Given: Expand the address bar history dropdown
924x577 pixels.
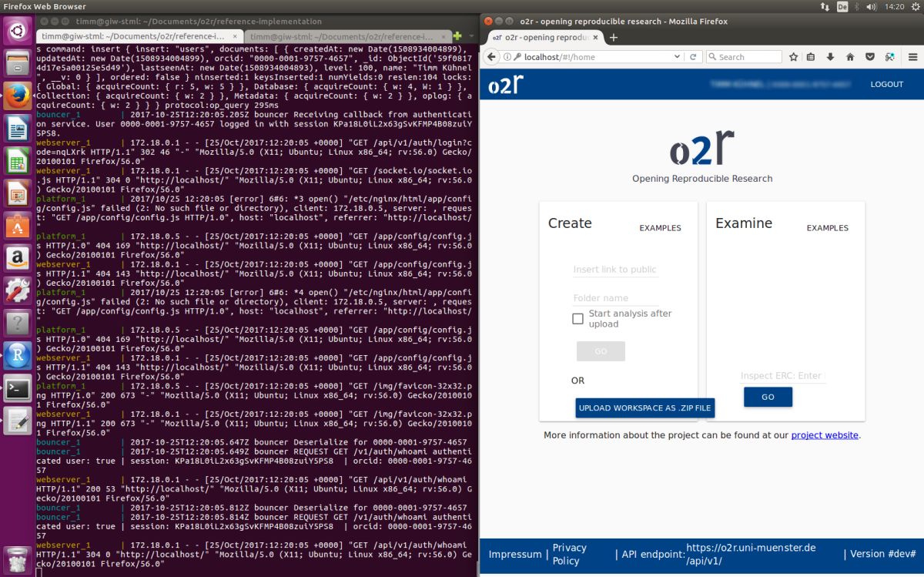Looking at the screenshot, I should [x=675, y=56].
